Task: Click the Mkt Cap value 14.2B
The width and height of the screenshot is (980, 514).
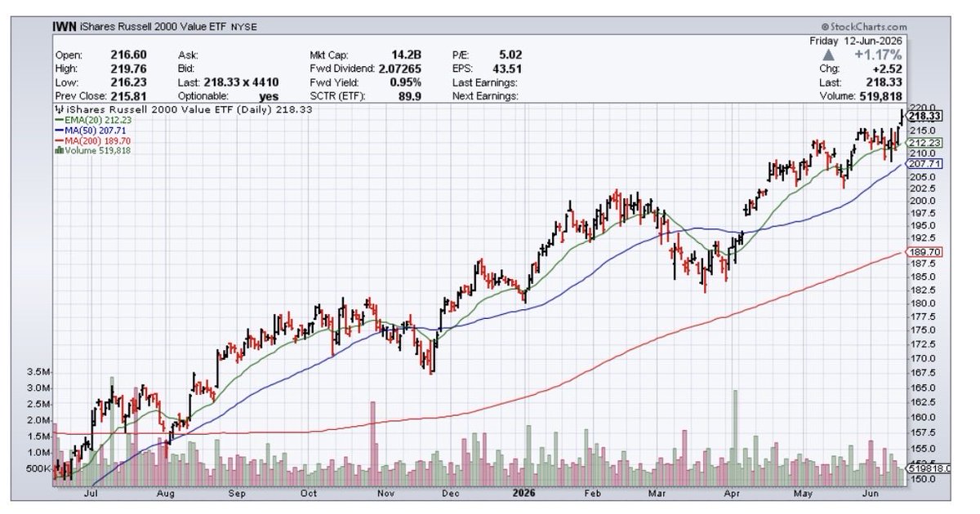Action: point(405,55)
